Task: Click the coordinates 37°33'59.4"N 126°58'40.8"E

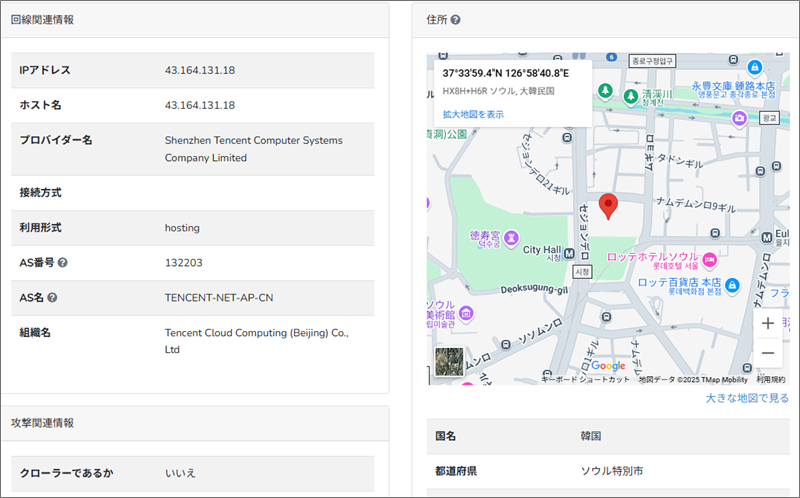Action: [x=506, y=73]
